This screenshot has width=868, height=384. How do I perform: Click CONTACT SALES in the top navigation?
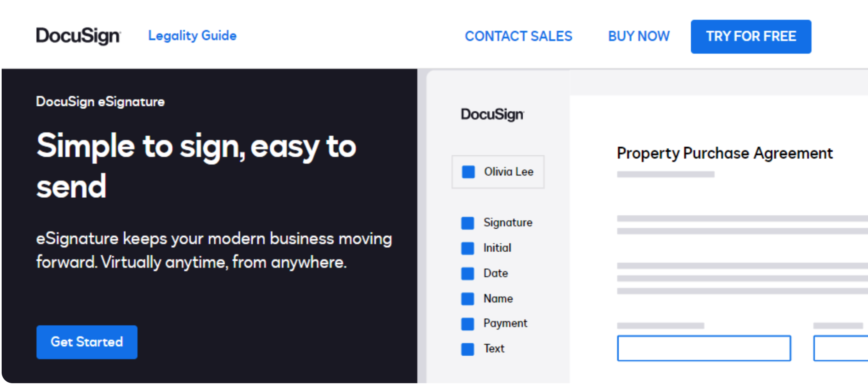(518, 36)
